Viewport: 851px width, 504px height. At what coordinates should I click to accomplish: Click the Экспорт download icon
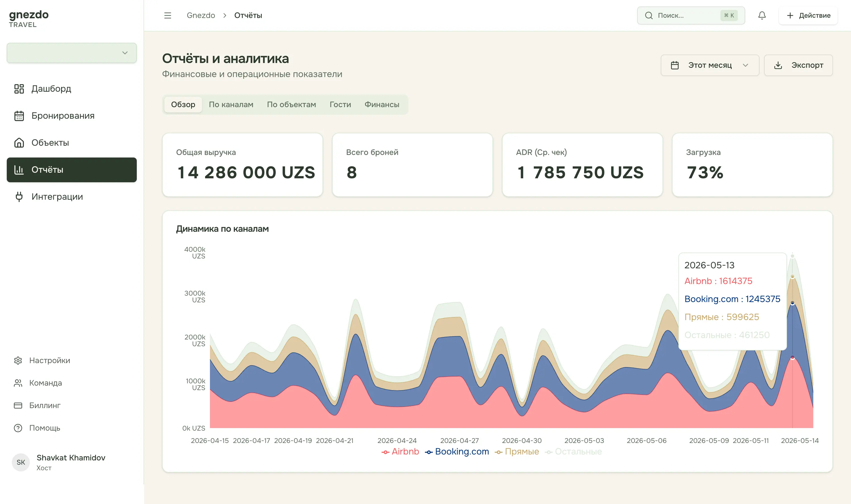[x=778, y=65]
